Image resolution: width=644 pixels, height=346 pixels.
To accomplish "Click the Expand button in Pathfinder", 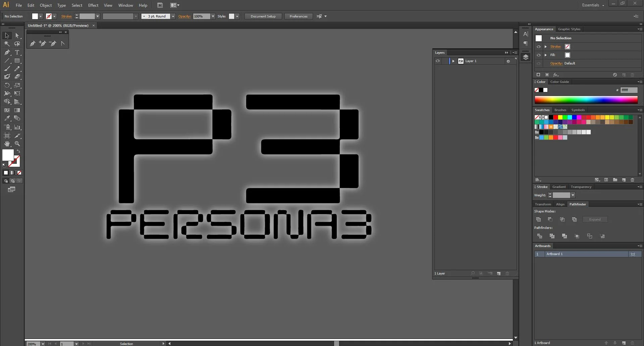I will [x=595, y=219].
